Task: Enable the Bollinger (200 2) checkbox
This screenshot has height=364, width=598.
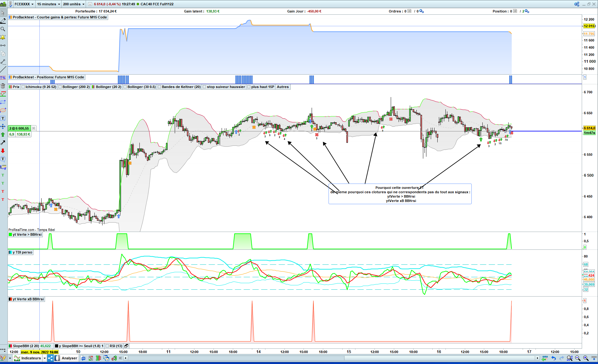Action: 60,87
